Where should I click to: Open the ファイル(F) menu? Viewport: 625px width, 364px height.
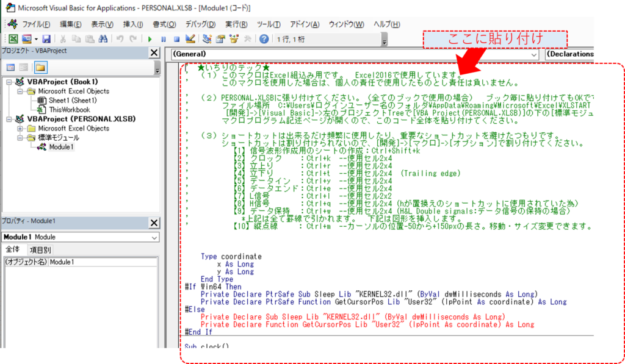[x=36, y=24]
